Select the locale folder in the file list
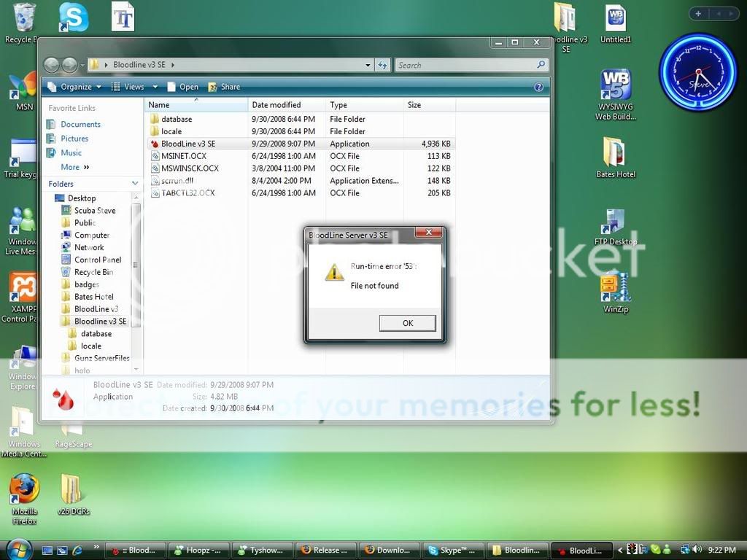The height and width of the screenshot is (560, 747). coord(300,131)
